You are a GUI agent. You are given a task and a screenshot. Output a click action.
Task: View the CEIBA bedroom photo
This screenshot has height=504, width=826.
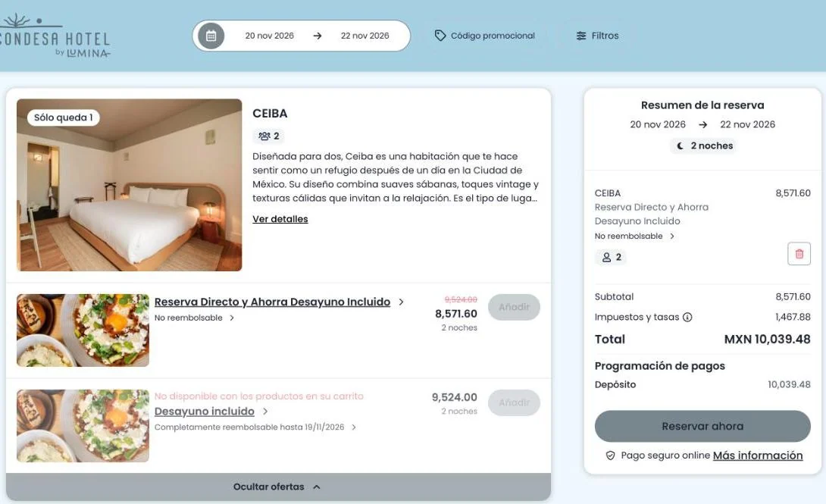click(129, 185)
